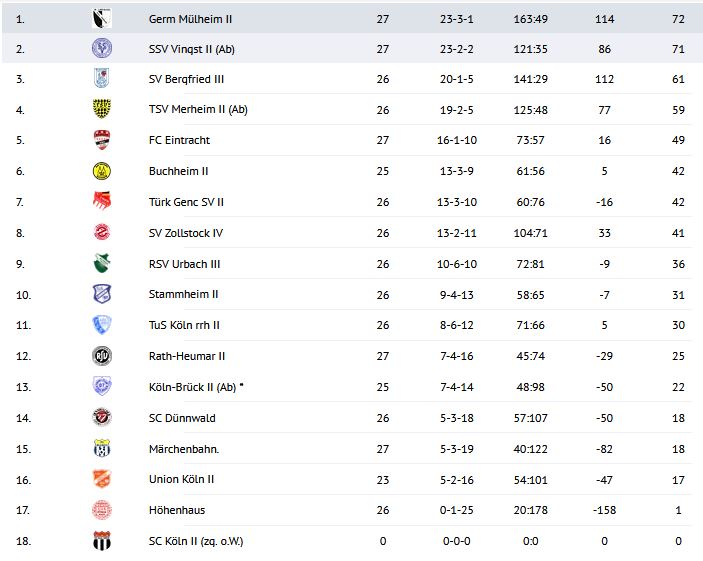This screenshot has height=561, width=703.
Task: Click the Buchheim II yellow round logo
Action: pyautogui.click(x=101, y=171)
